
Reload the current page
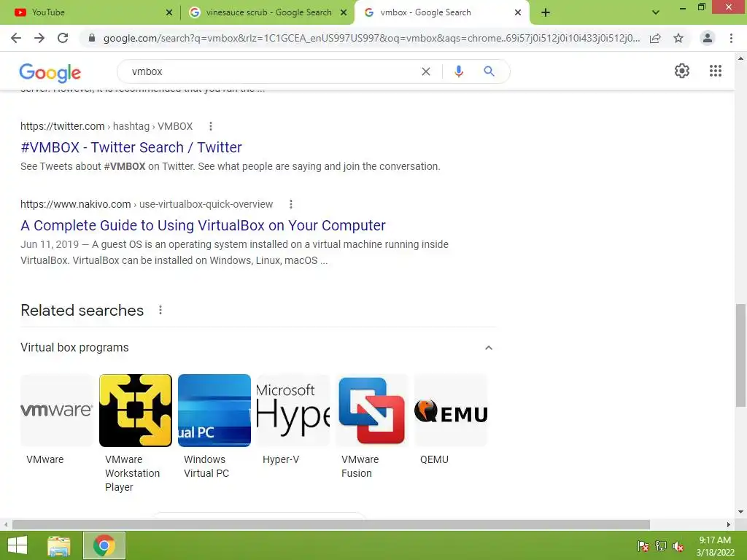coord(63,38)
